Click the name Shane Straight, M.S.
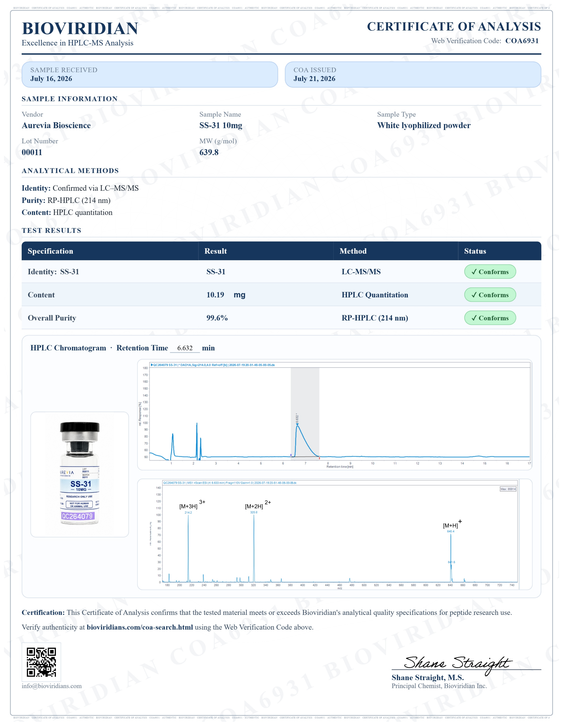 pos(428,677)
